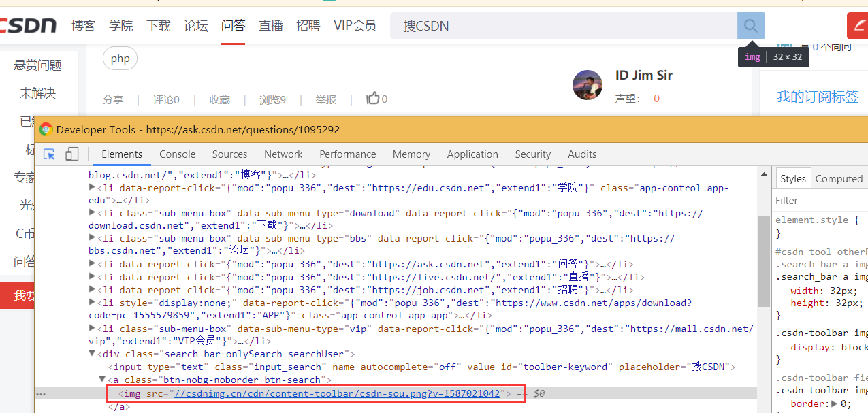The height and width of the screenshot is (413, 868).
Task: Focus the Styles Filter field
Action: pyautogui.click(x=821, y=200)
